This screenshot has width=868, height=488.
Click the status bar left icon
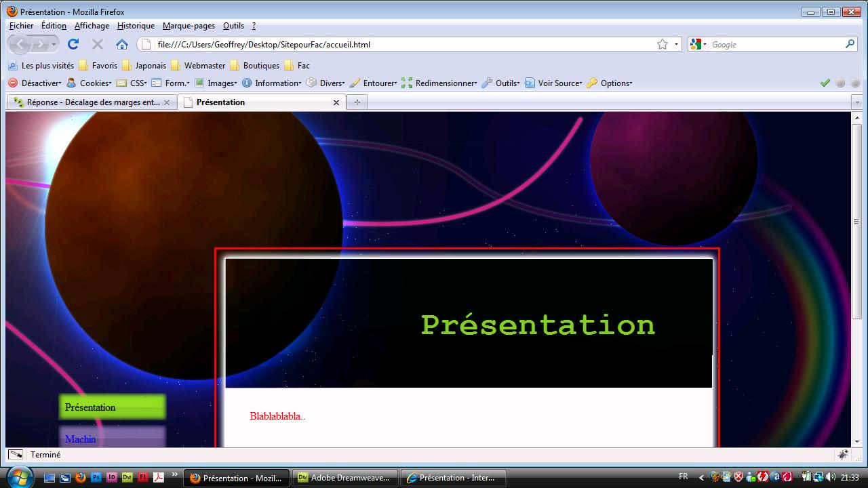(x=16, y=455)
